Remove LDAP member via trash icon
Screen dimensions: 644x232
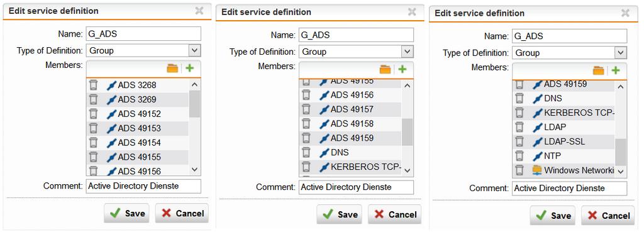519,127
